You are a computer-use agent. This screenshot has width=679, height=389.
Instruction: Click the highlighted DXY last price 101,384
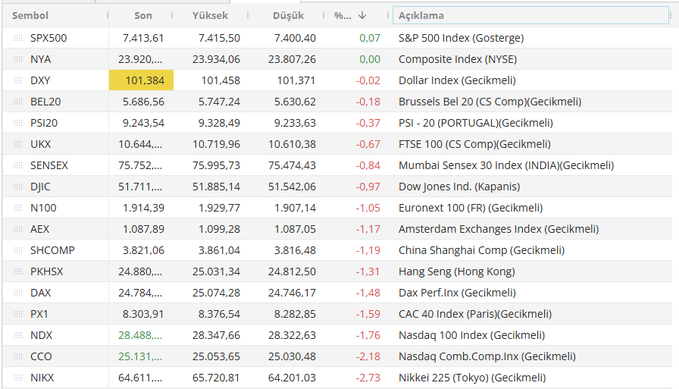[141, 81]
